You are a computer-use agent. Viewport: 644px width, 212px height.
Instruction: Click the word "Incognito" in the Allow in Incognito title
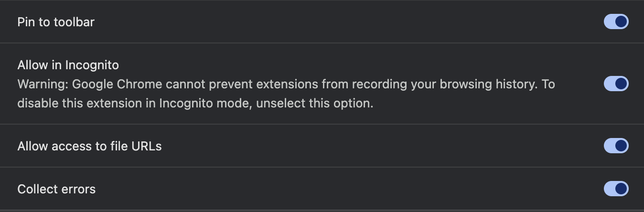coord(92,64)
